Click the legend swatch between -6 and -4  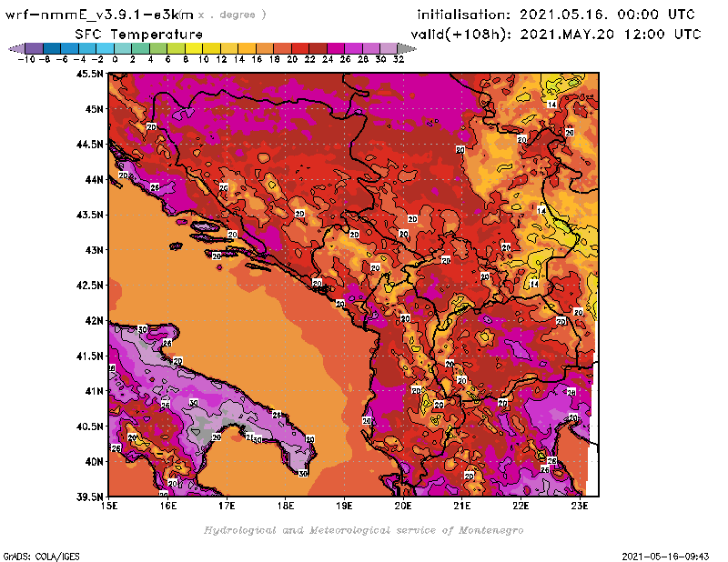coord(70,48)
